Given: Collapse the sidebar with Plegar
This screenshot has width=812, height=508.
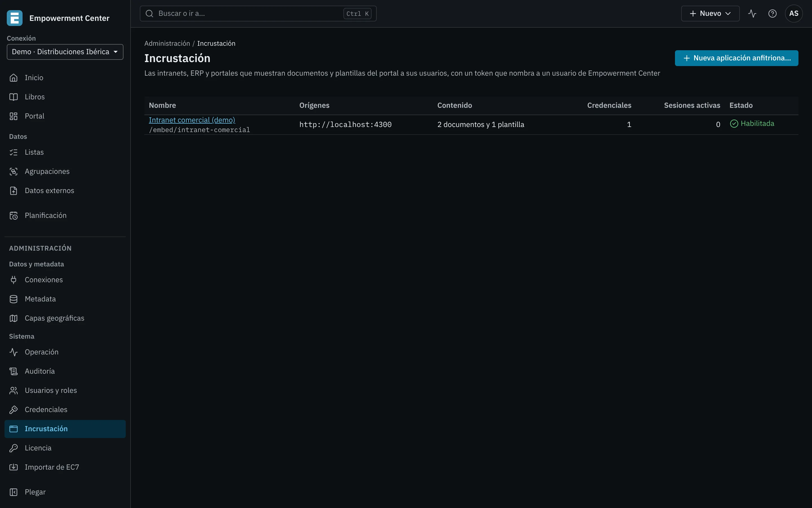Looking at the screenshot, I should pyautogui.click(x=65, y=492).
